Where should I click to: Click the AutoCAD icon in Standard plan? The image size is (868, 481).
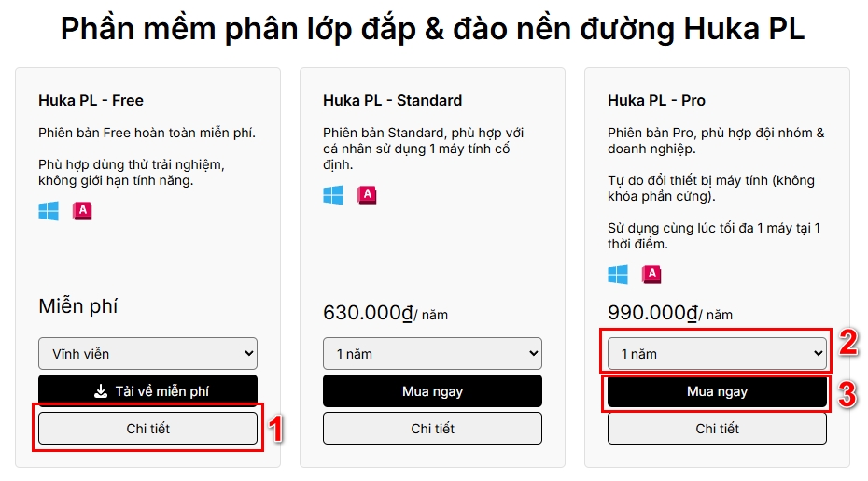367,195
